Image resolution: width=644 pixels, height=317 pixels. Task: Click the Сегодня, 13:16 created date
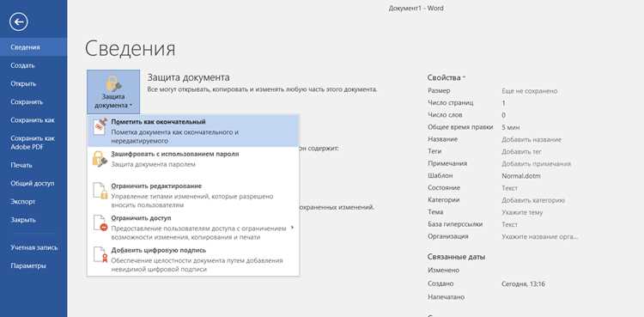pos(523,284)
